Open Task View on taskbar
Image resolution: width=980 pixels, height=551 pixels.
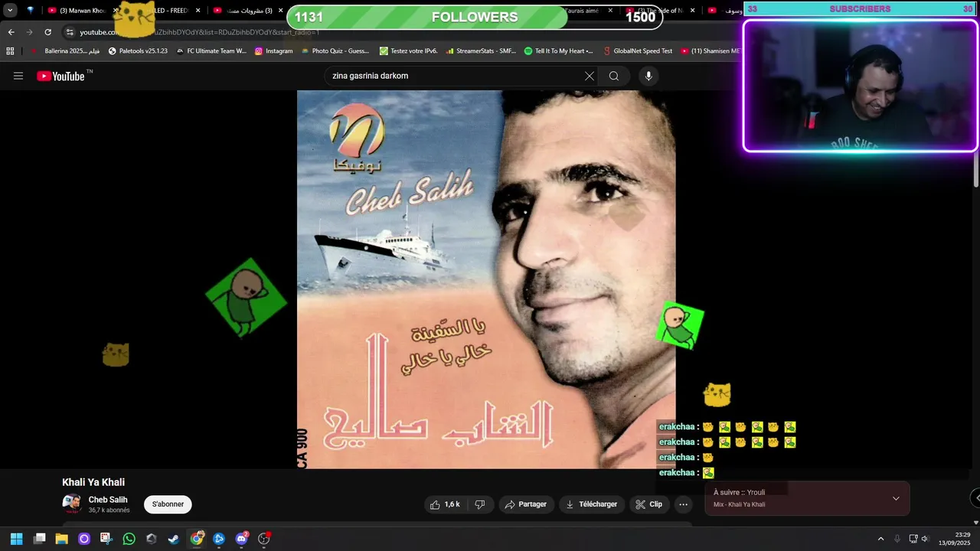pos(39,539)
